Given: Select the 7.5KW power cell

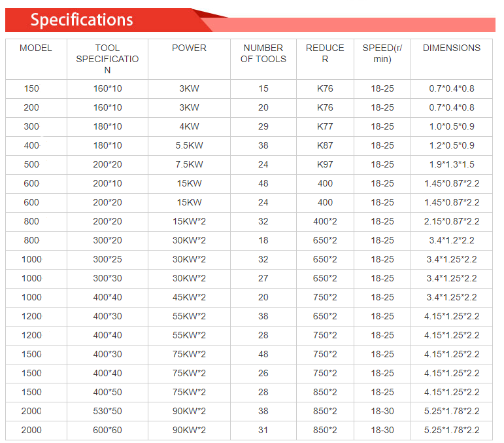Looking at the screenshot, I should pyautogui.click(x=189, y=164).
